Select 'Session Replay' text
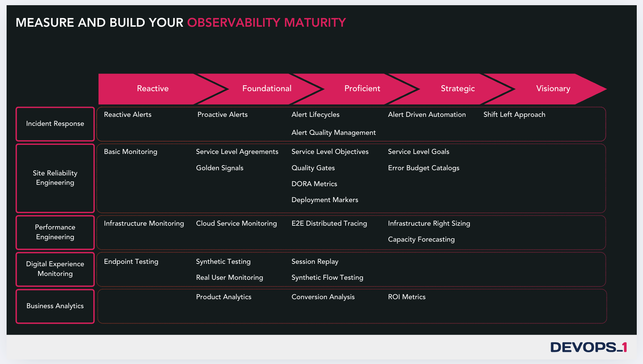Viewport: 643px width, 364px height. pos(315,262)
